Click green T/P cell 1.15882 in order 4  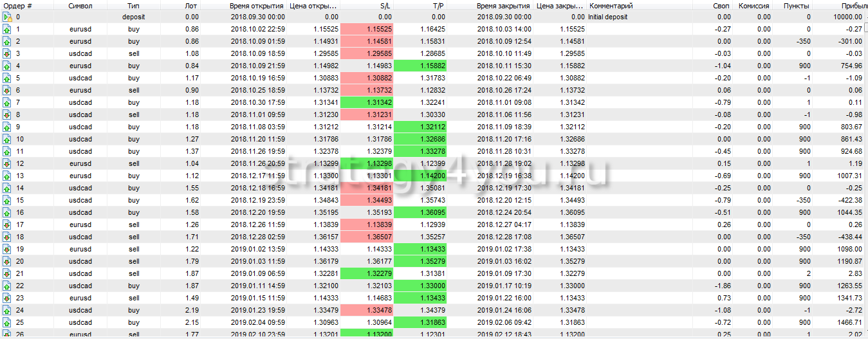419,66
